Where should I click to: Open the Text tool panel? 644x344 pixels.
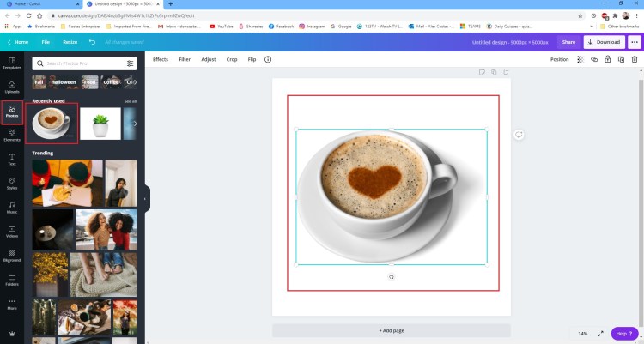coord(12,160)
